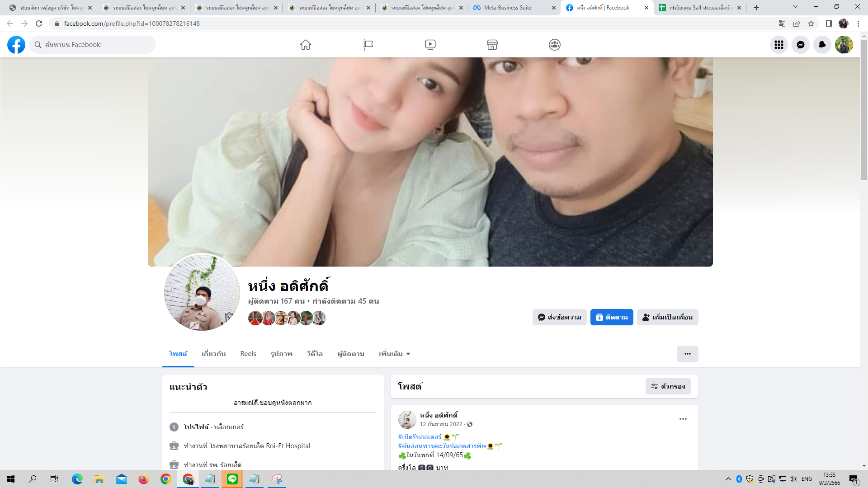Open the Facebook menu grid icon
Screen dimensions: 868x488
coord(778,45)
